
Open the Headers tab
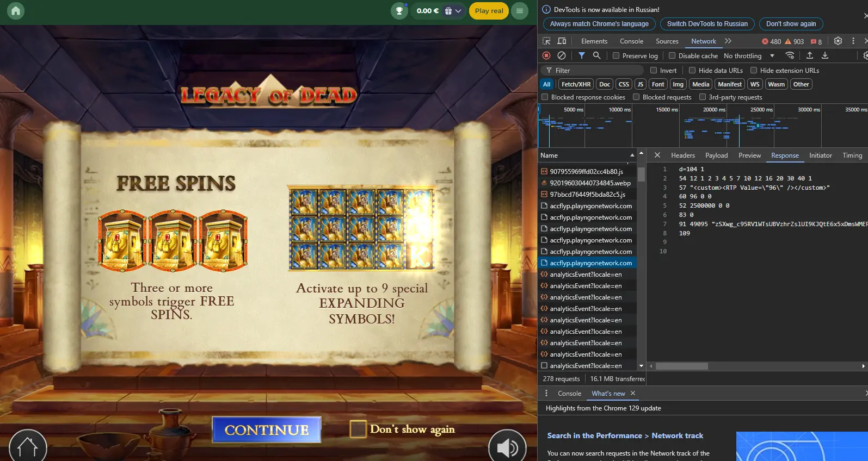pos(683,155)
